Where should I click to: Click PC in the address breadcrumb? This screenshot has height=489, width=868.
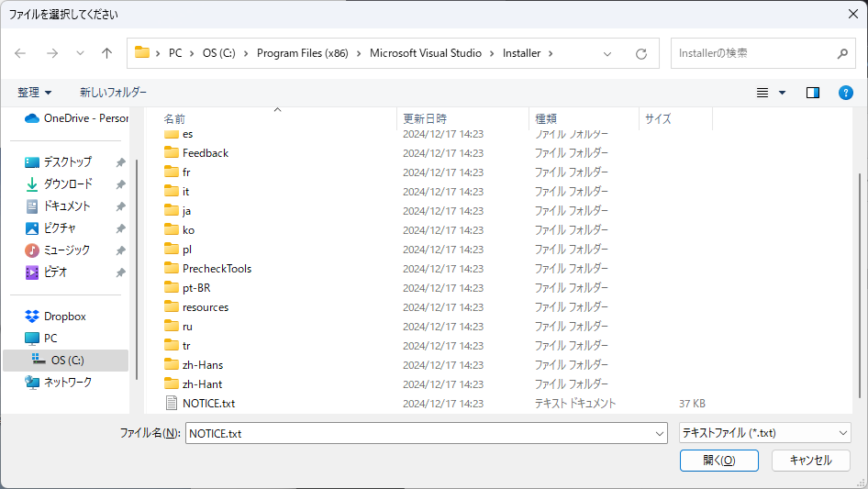point(175,53)
